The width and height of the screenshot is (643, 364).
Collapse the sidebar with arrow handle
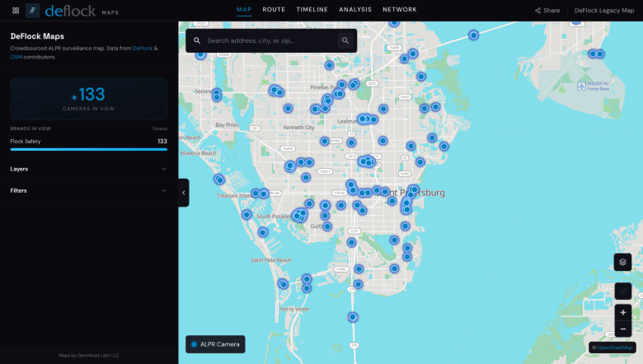coord(184,193)
